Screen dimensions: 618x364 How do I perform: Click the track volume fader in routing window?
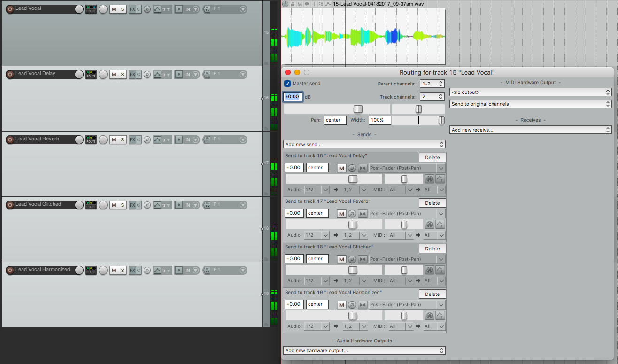[358, 109]
